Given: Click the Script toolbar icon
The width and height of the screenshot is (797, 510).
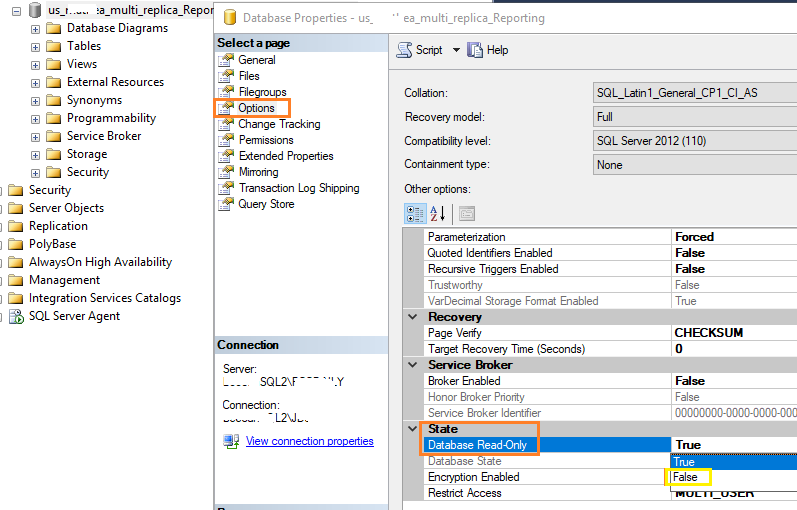Looking at the screenshot, I should pos(404,50).
